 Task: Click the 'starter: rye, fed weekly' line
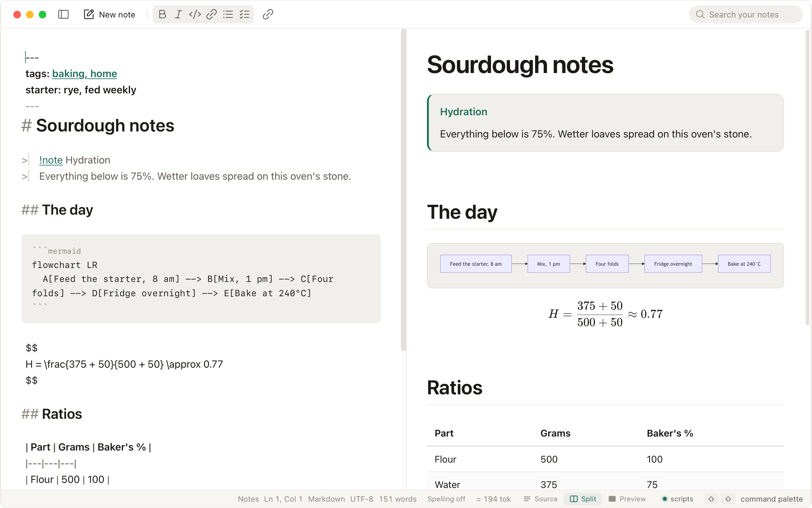[x=81, y=90]
